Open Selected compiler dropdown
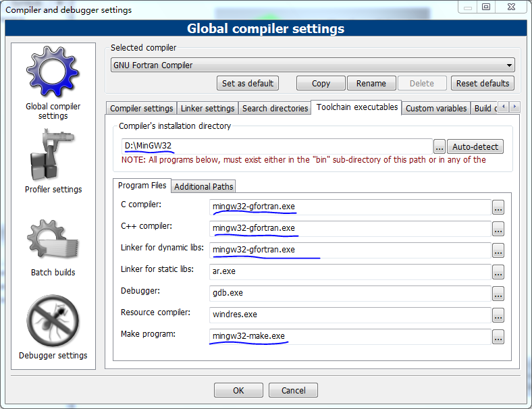532x409 pixels. click(313, 65)
